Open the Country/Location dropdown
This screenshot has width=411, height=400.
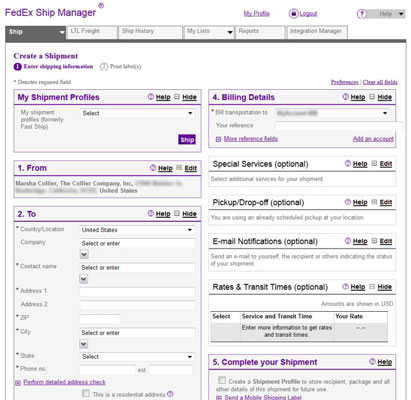coord(137,230)
